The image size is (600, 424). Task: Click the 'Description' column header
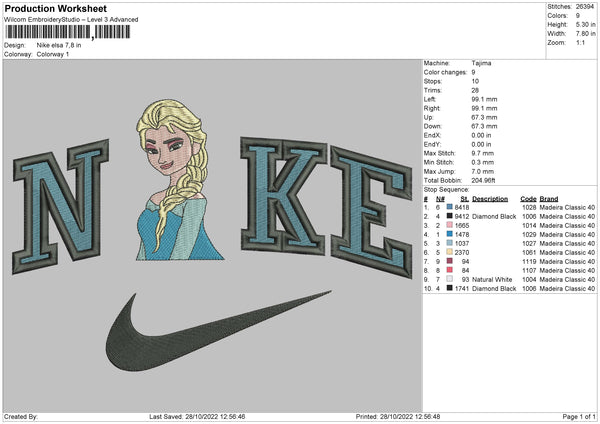pyautogui.click(x=490, y=199)
